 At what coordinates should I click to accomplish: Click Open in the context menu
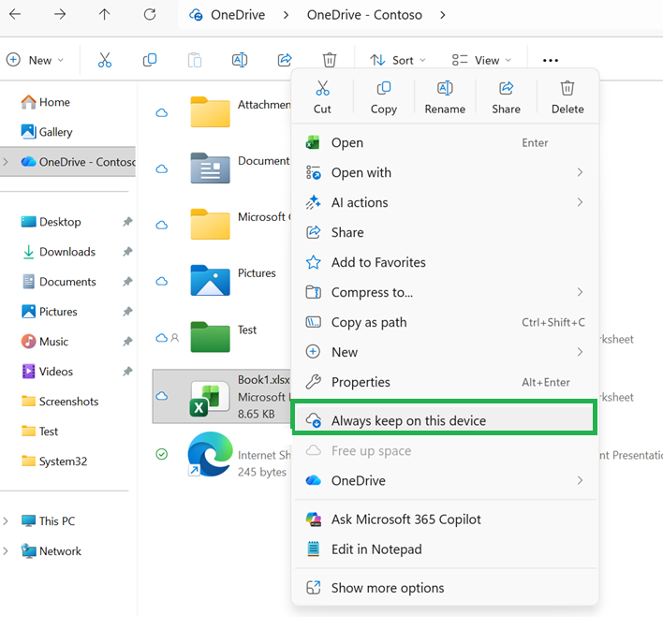[x=445, y=142]
